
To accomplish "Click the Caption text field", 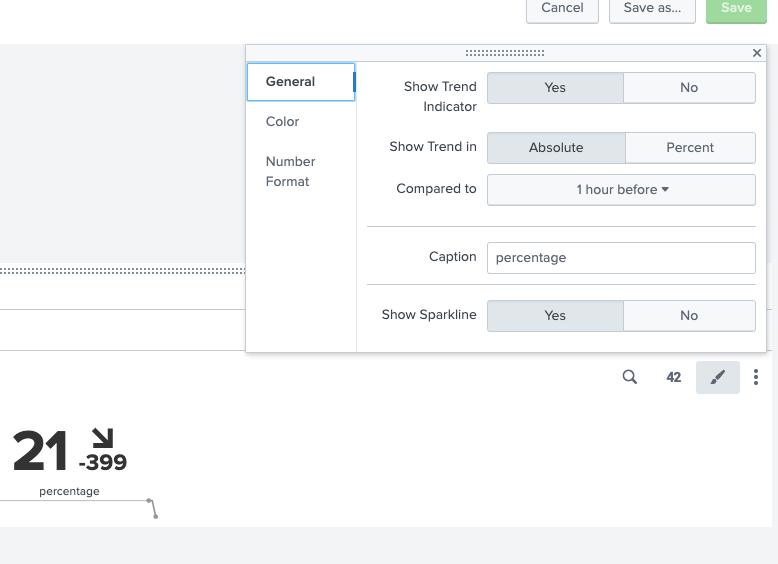I will pos(621,257).
